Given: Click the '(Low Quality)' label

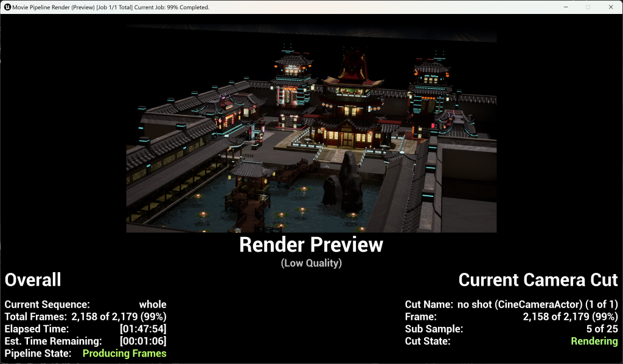Looking at the screenshot, I should coord(311,263).
